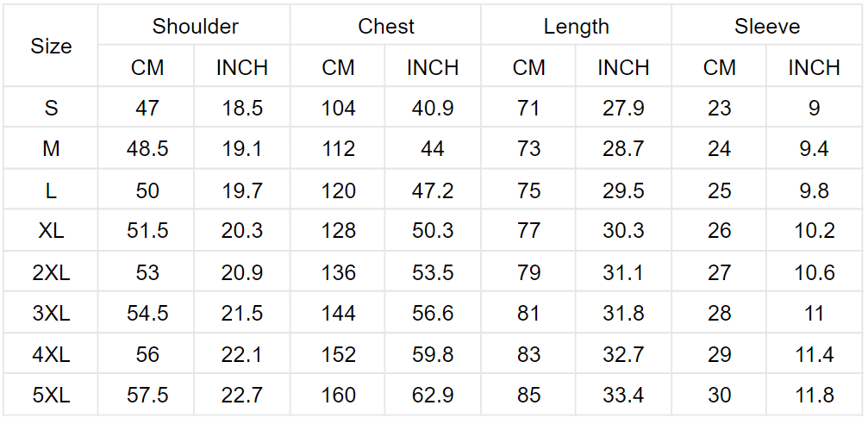Click the XL size row label
Screen dimensions: 868x424
pos(51,230)
